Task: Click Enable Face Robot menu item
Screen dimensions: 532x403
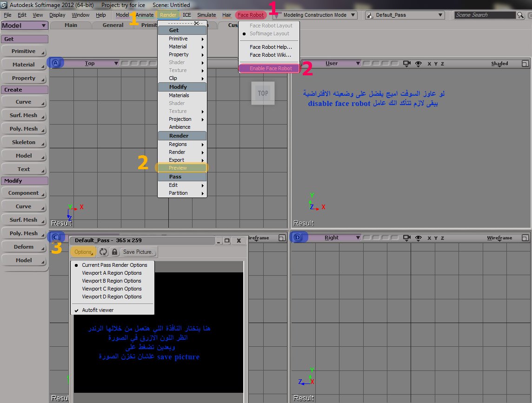Action: [x=269, y=68]
